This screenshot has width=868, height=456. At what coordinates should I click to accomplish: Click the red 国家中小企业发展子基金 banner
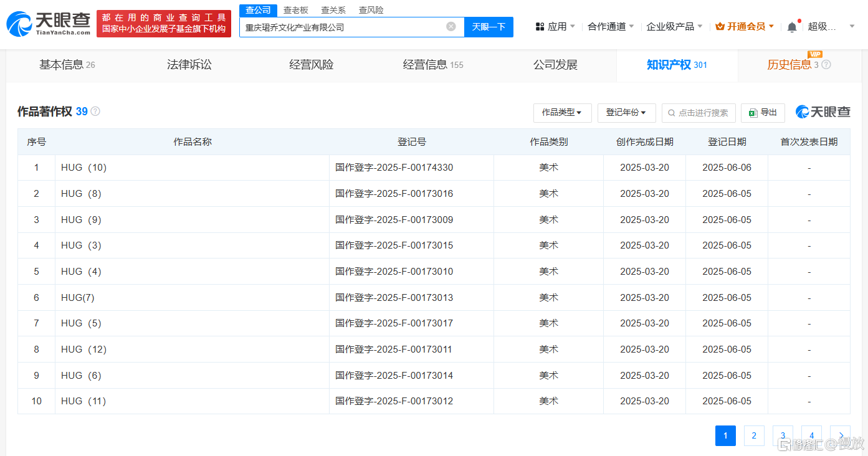point(164,24)
